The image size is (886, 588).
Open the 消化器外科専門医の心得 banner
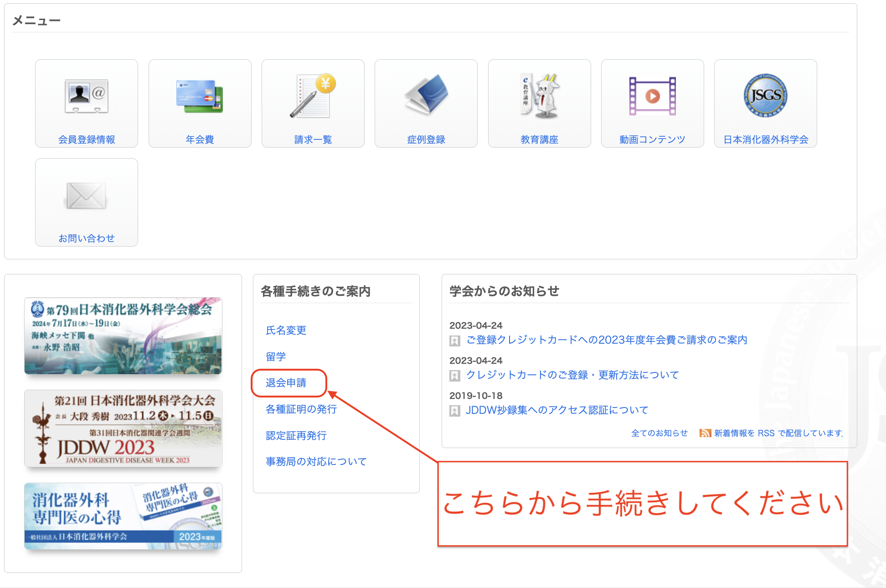point(123,516)
